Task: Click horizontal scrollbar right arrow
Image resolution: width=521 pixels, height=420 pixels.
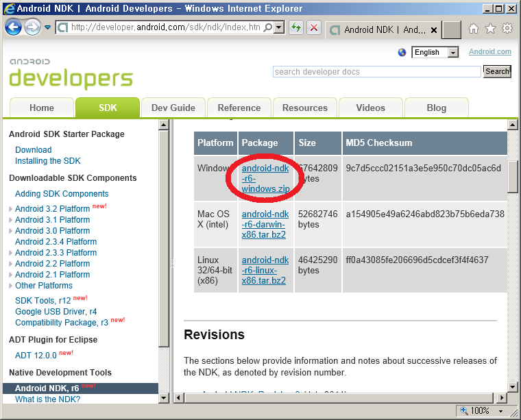Action: click(501, 397)
